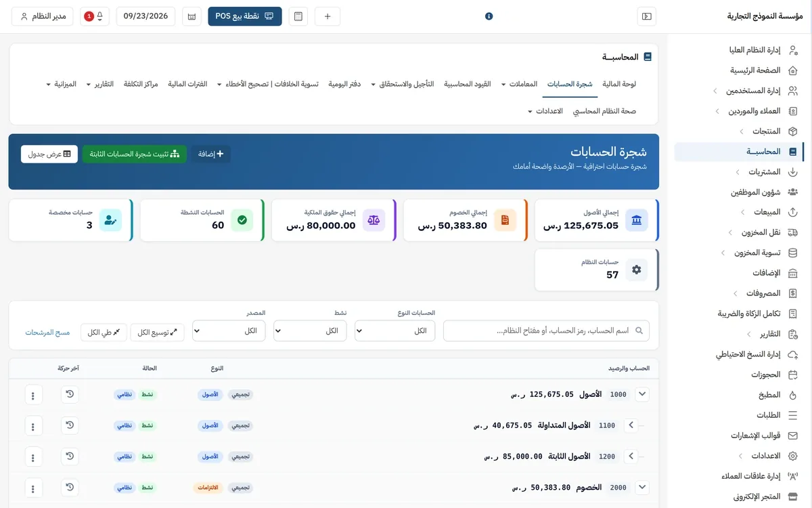Screen dimensions: 812x508
Task: Open the المعاملات dropdown tab
Action: point(519,84)
